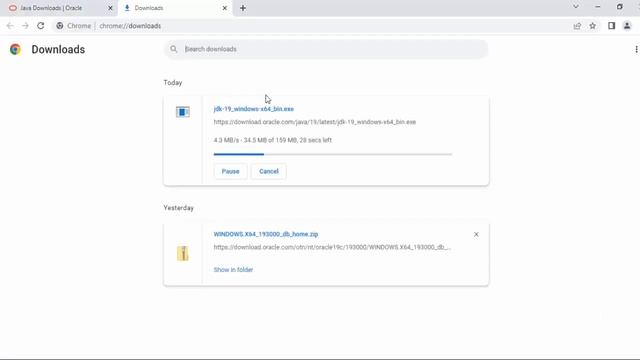Screen dimensions: 640x360
Task: Show db_home zip in folder
Action: point(233,270)
